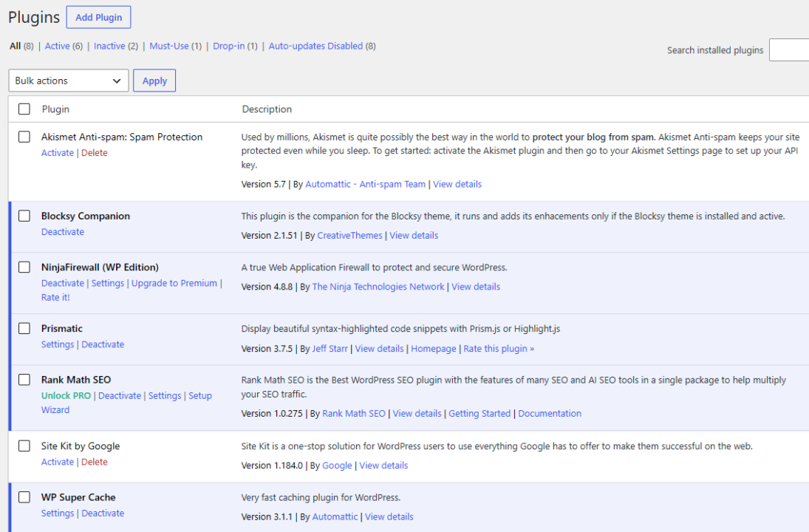Click the Plugins page heading
809x532 pixels.
pos(34,17)
